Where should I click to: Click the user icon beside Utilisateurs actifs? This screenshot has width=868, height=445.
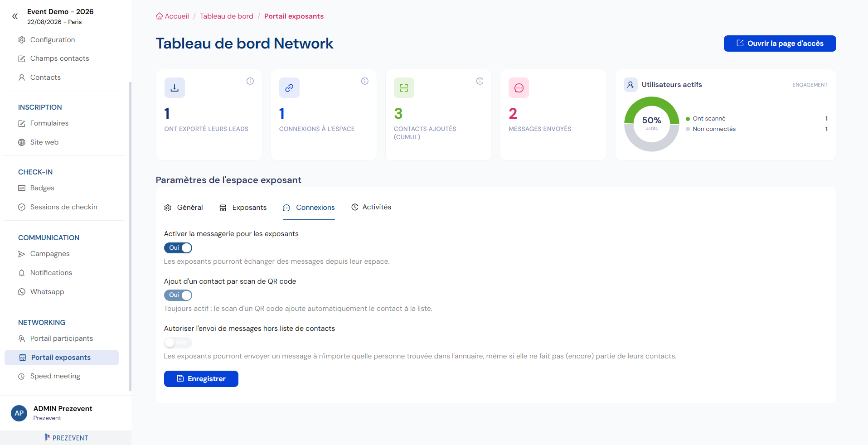pos(630,85)
